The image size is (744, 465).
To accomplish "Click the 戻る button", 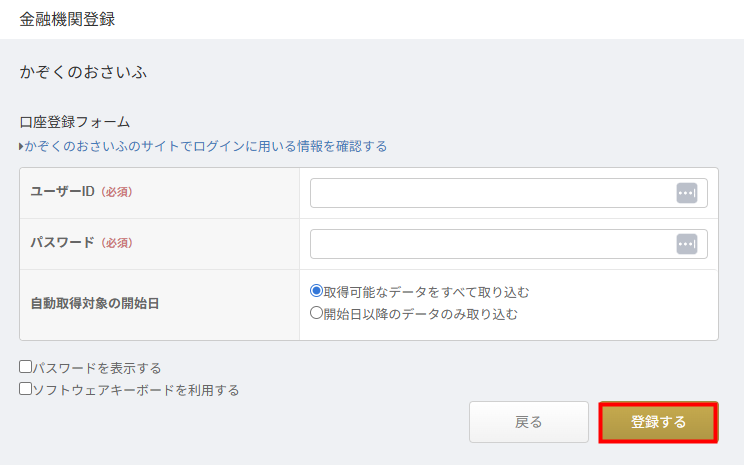I will (x=529, y=422).
